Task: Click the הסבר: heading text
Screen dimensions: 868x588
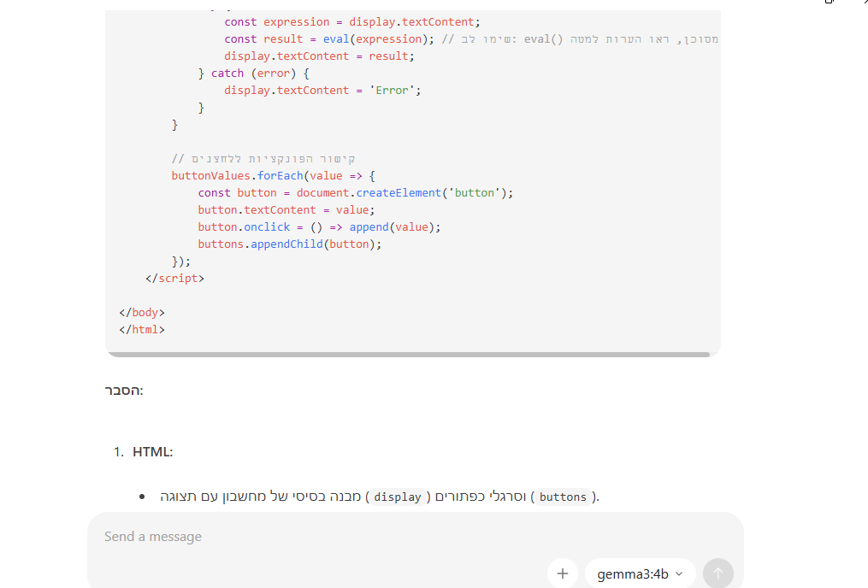Action: [x=124, y=390]
